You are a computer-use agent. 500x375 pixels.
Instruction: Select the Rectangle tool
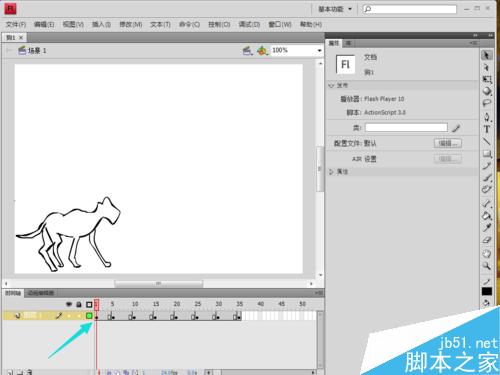click(x=487, y=154)
